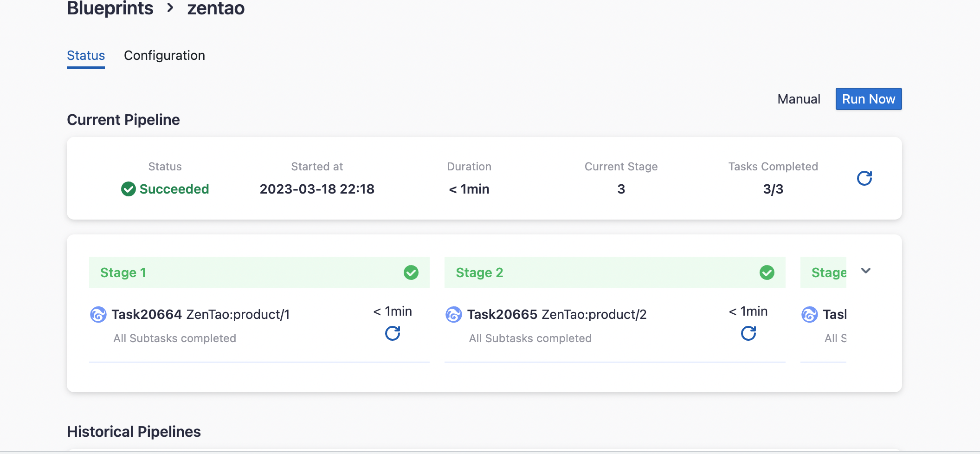Click the ZenTao icon beside Task20665
Image resolution: width=980 pixels, height=454 pixels.
(453, 314)
